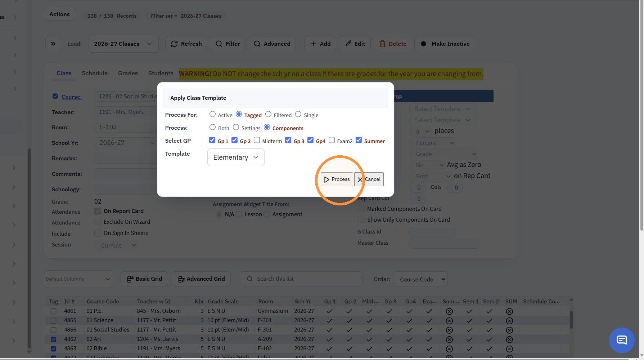Switch to the Students tab
This screenshot has height=360, width=644.
coord(161,73)
